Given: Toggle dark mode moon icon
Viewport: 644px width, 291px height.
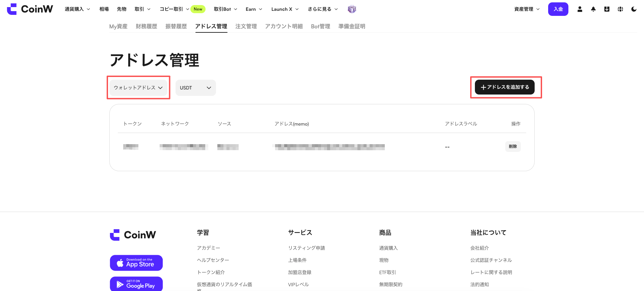Looking at the screenshot, I should pyautogui.click(x=634, y=9).
